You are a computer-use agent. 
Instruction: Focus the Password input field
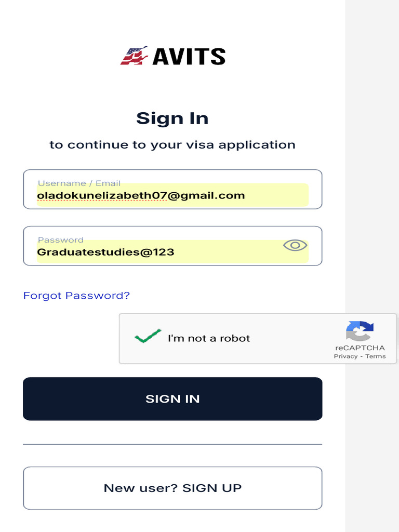156,252
